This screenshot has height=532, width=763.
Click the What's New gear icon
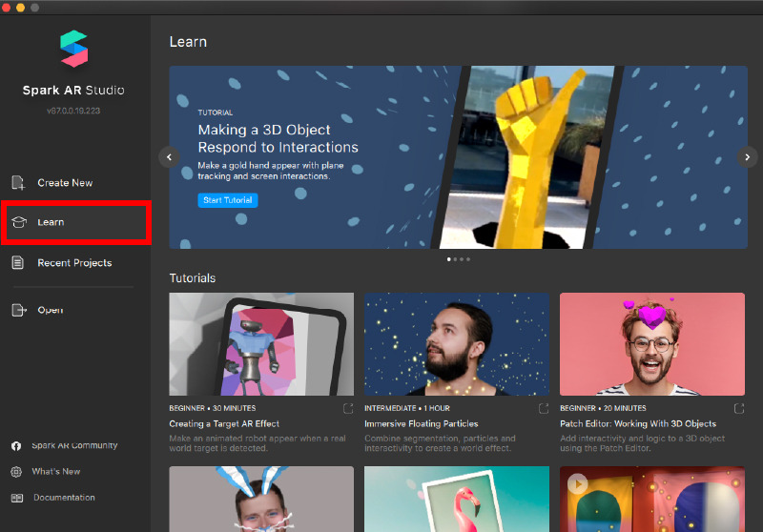[16, 472]
